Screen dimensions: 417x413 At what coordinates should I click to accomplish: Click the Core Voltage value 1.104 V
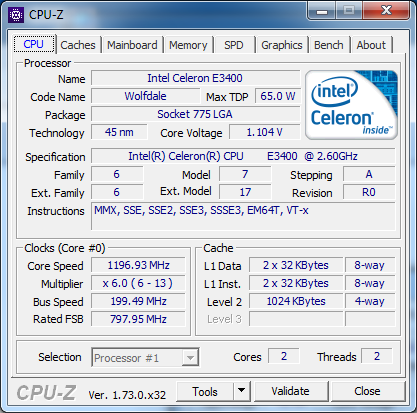tap(264, 132)
